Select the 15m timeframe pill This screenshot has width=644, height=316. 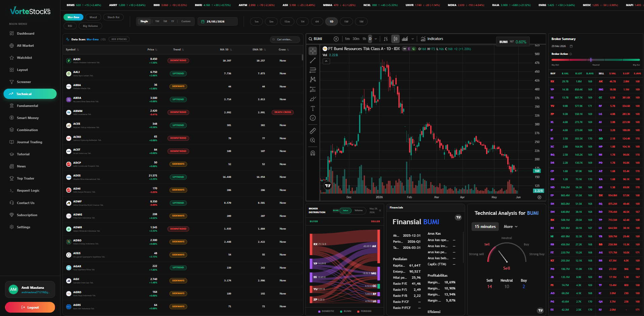[x=287, y=22]
